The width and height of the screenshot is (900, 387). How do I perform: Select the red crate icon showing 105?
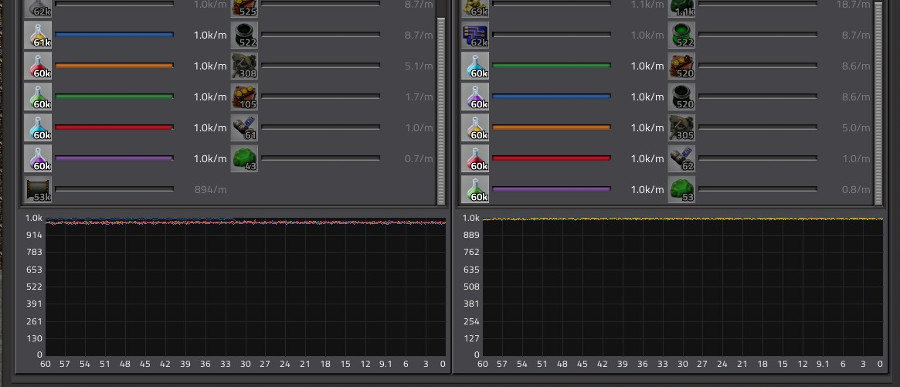(245, 97)
